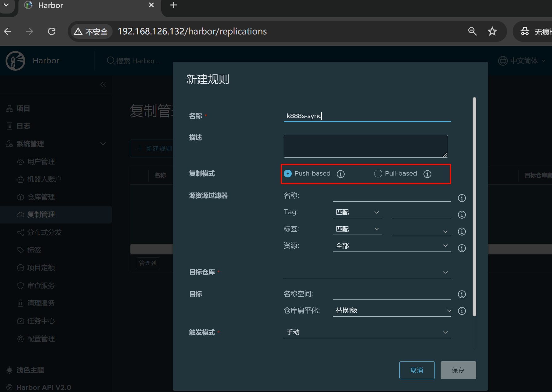Switch to the Harbor browser tab

(x=86, y=6)
